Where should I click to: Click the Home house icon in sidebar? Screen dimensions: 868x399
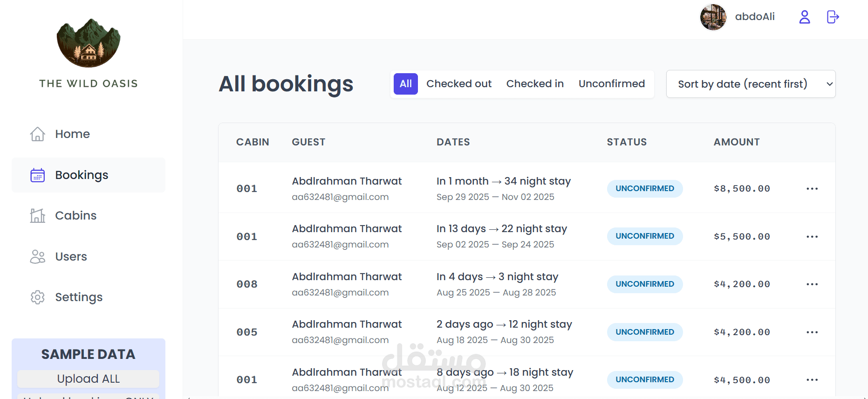click(x=37, y=134)
